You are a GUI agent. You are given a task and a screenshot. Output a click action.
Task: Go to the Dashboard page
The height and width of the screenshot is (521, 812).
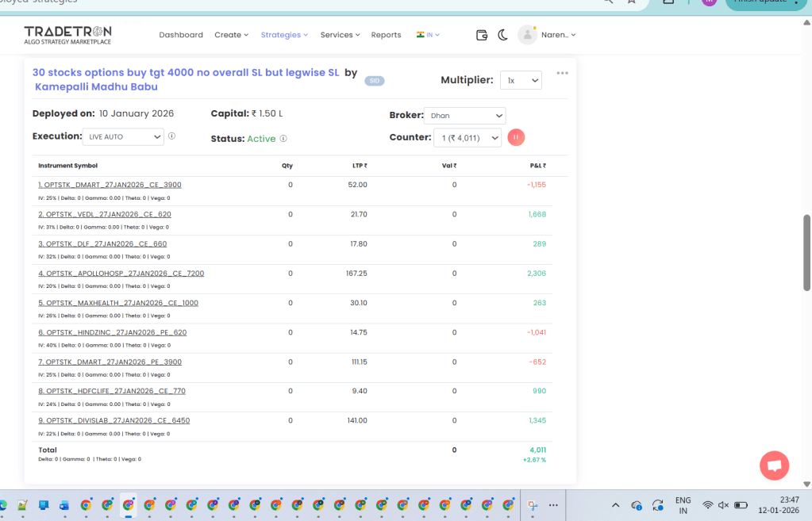pyautogui.click(x=181, y=35)
